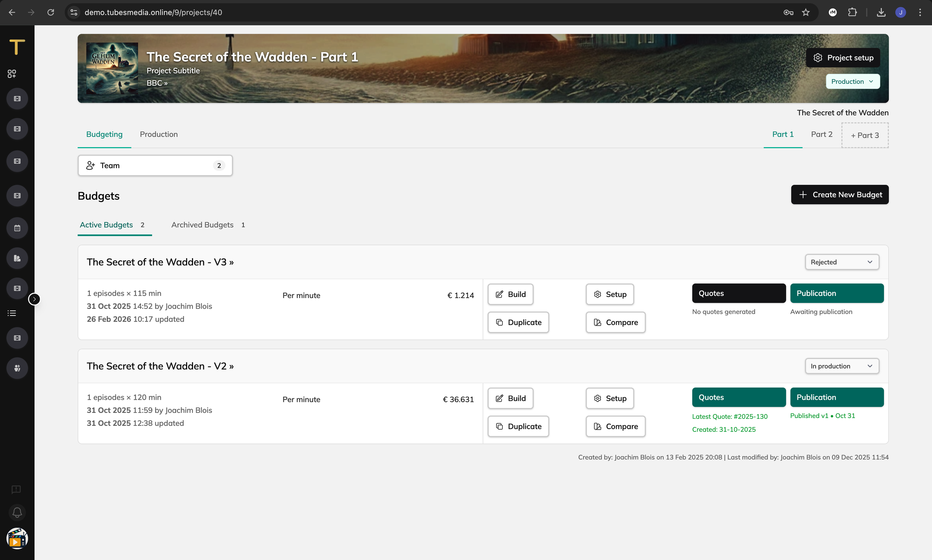Open the dashboard grid icon in the sidebar

12,73
